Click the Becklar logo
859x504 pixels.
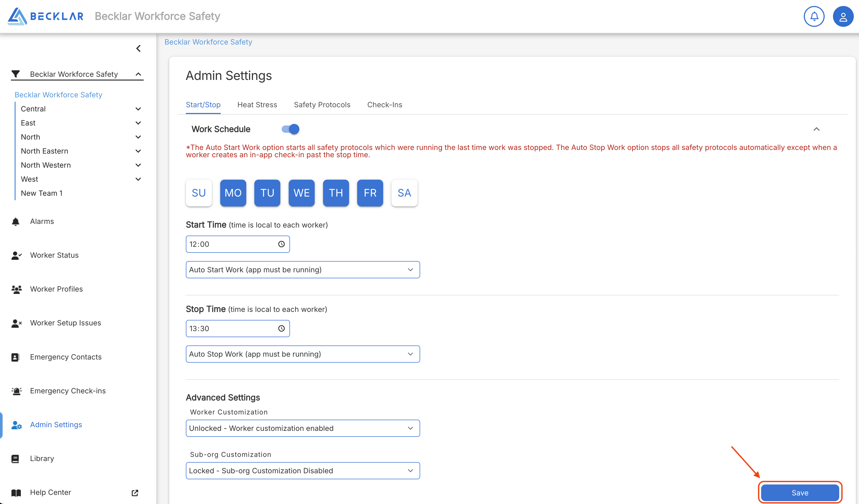[x=46, y=16]
